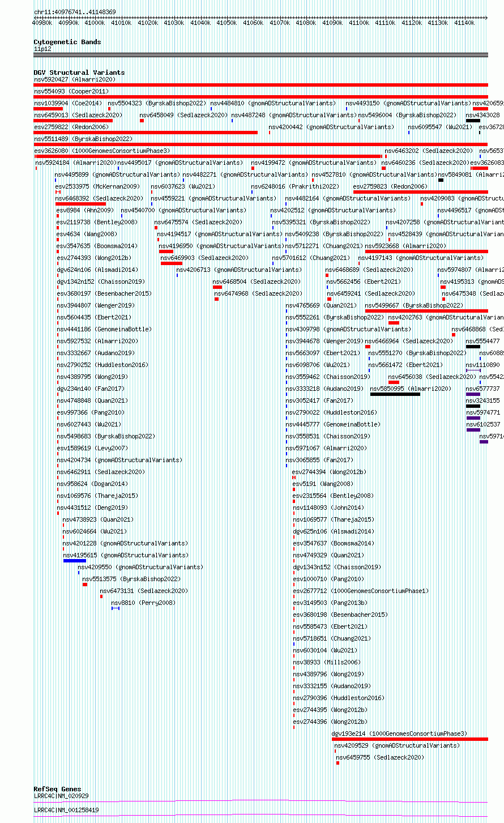Click label nsv6248016 (Prakrithi2022)

click(295, 186)
